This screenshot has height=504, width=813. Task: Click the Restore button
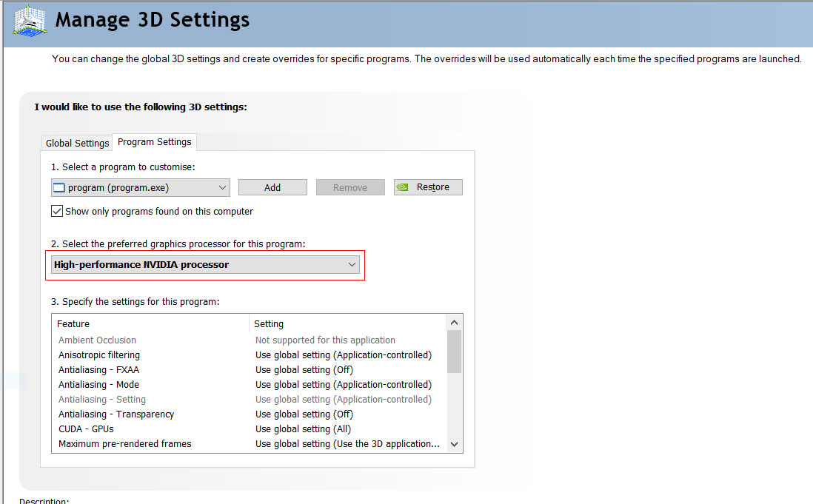click(428, 187)
